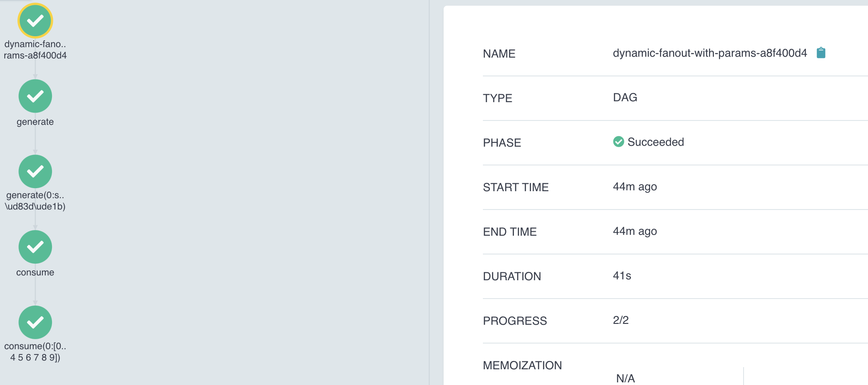Click the START TIME value 44m ago
The width and height of the screenshot is (868, 385).
click(x=635, y=186)
